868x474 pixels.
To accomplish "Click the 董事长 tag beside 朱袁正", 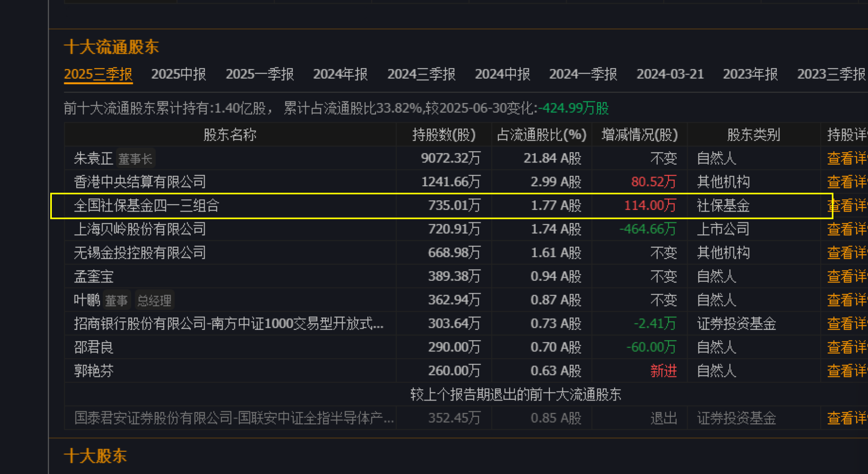I will pos(136,159).
